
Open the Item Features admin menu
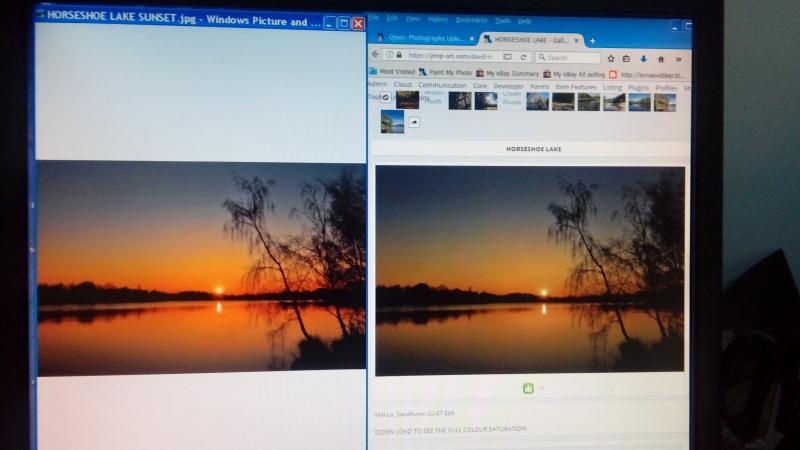click(x=576, y=87)
